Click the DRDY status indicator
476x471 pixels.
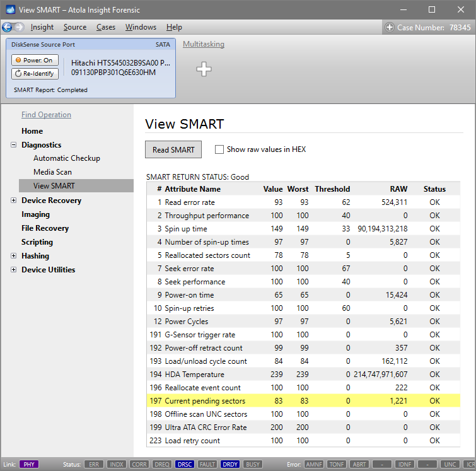coord(229,464)
